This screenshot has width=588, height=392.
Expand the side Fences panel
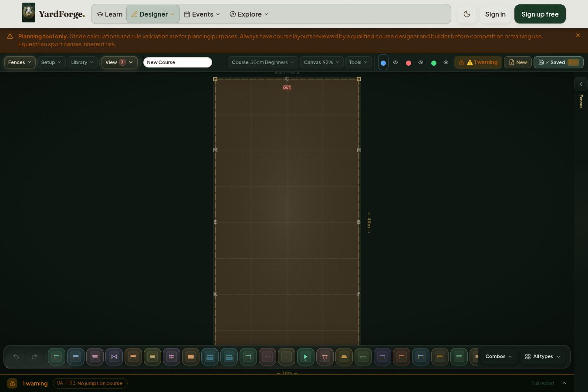[x=581, y=84]
